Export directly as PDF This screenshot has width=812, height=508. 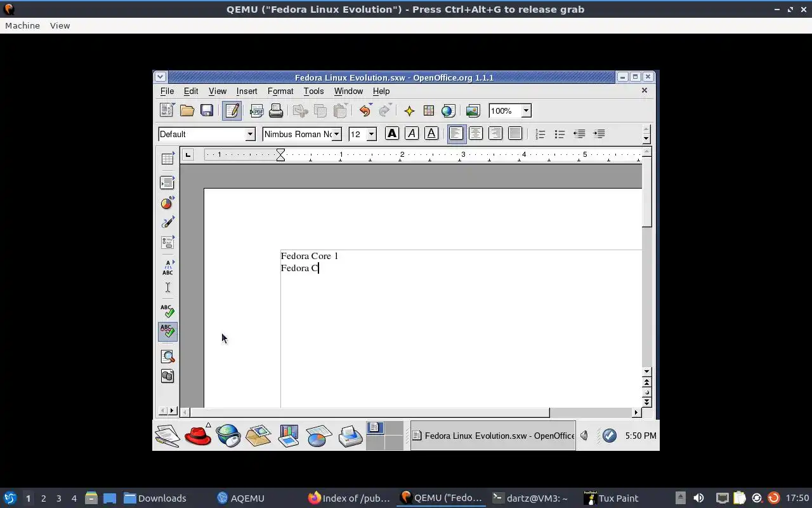click(256, 110)
